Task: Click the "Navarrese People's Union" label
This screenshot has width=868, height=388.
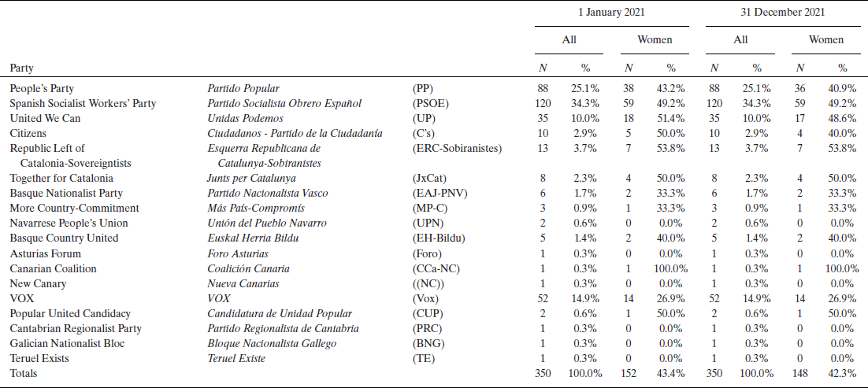Action: (x=69, y=223)
